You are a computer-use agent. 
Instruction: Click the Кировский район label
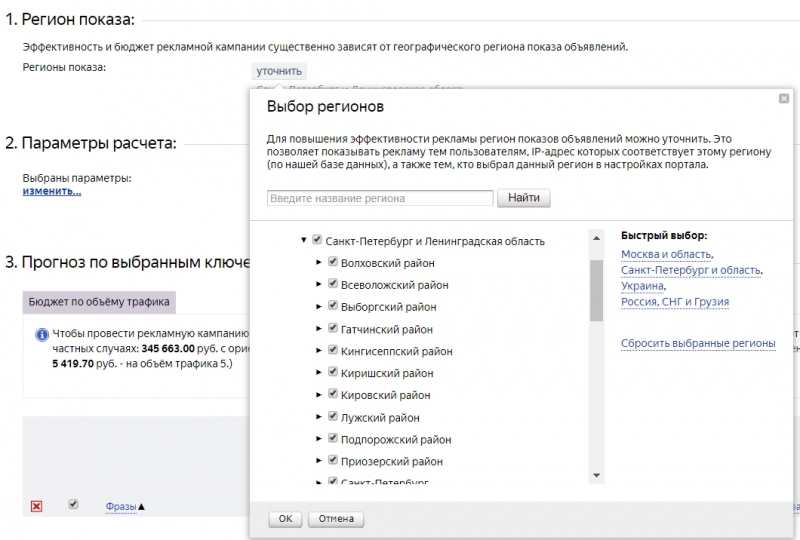(x=385, y=396)
